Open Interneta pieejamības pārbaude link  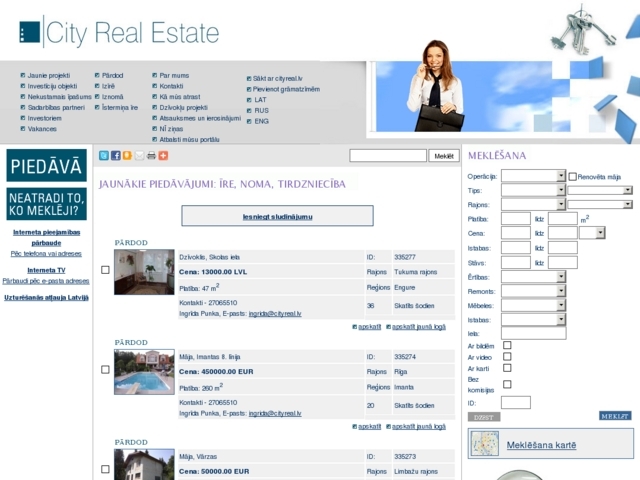pos(46,238)
